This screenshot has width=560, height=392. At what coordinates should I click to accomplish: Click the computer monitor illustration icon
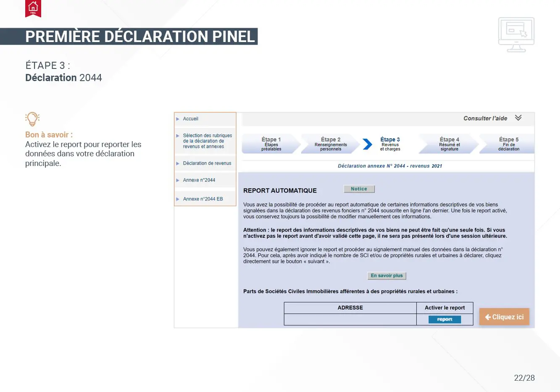pyautogui.click(x=516, y=35)
